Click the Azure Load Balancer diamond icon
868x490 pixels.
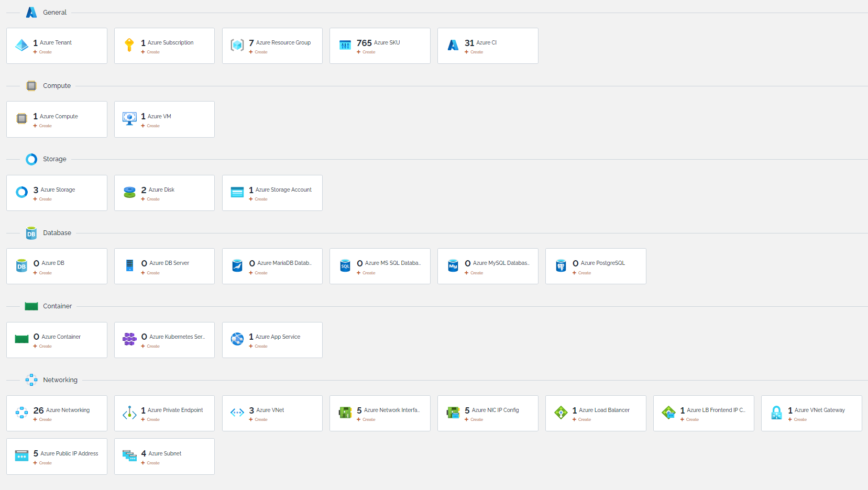tap(561, 413)
